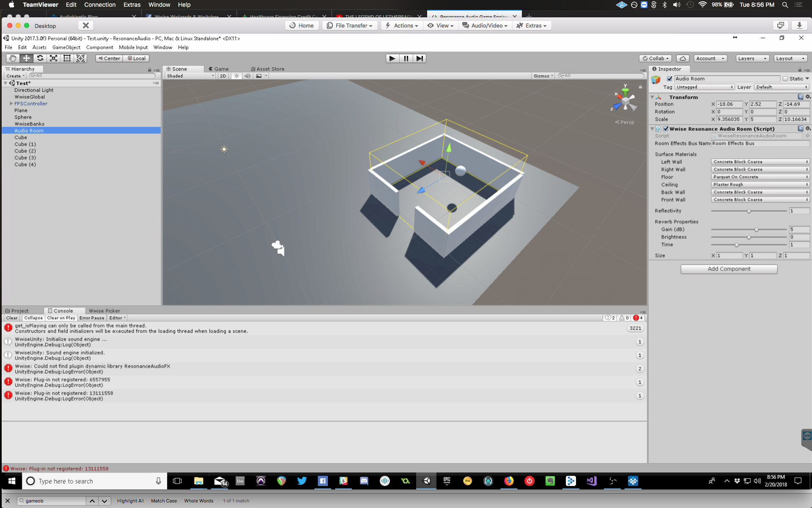Select the Rect transform tool
This screenshot has height=508, width=812.
(67, 58)
